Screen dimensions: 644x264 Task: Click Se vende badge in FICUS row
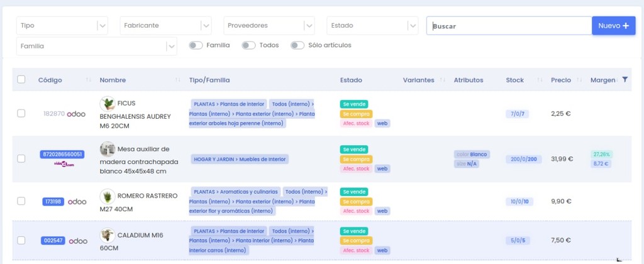click(354, 104)
